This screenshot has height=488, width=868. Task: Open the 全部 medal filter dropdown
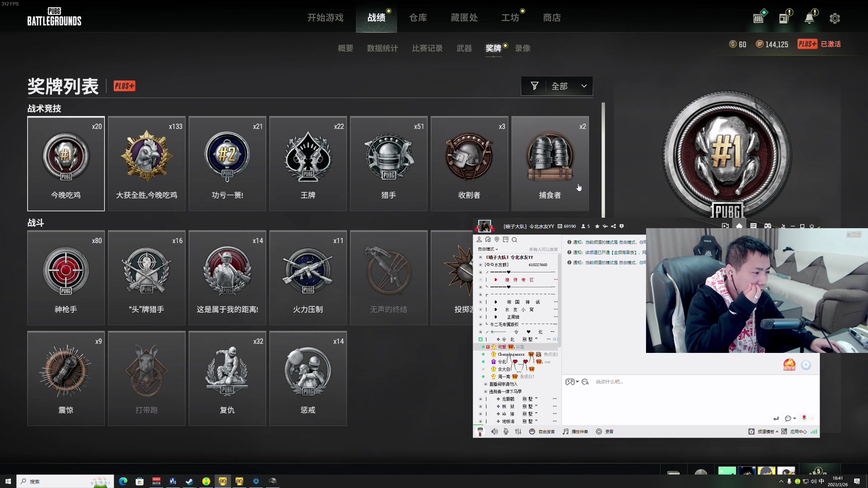(557, 86)
